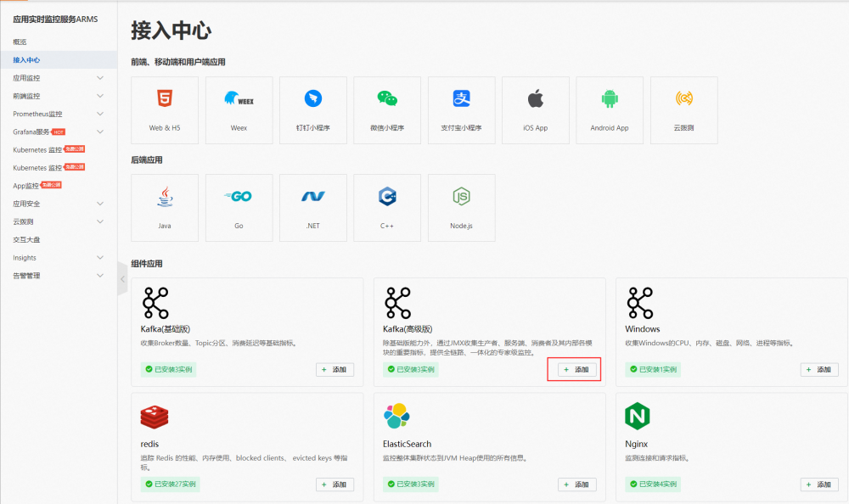Click Nginx description 监测连接和请求指标
Screen dimensions: 849x504
click(x=657, y=458)
